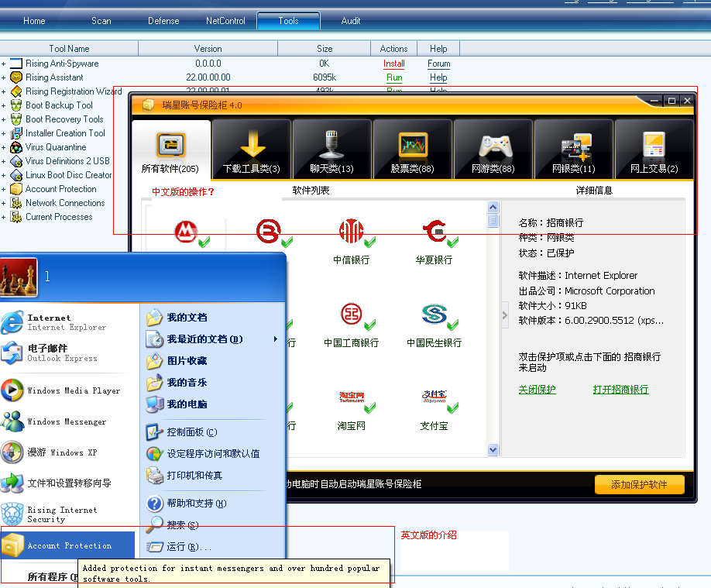Click the 添加保护软件 button

coord(639,484)
